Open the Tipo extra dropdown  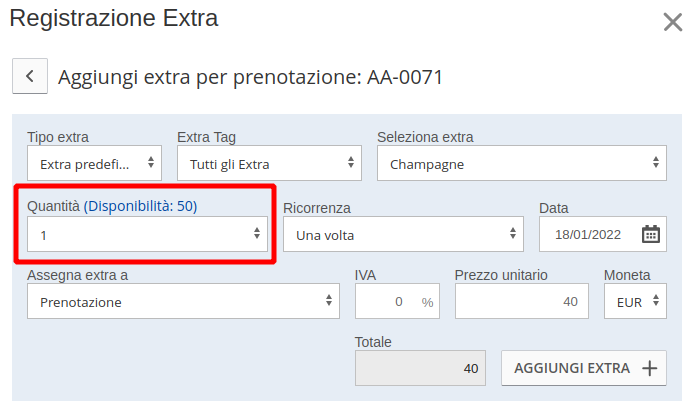pos(94,163)
